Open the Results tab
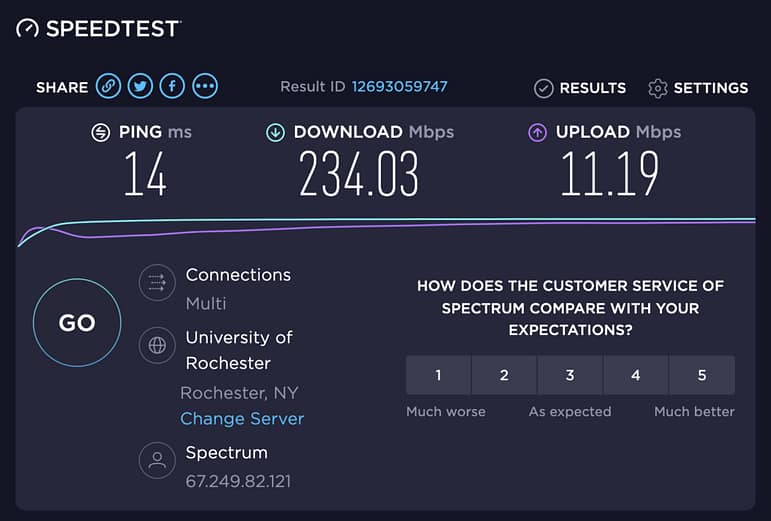 coord(580,88)
